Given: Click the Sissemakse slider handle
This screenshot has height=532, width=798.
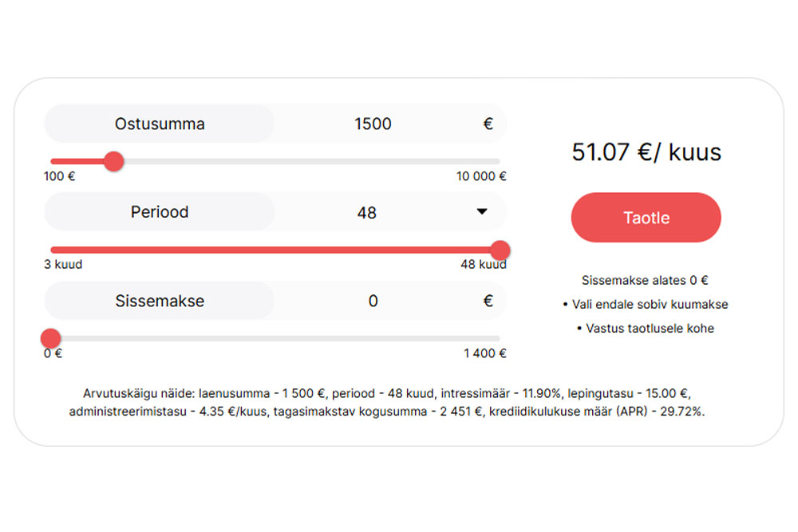Looking at the screenshot, I should pyautogui.click(x=50, y=338).
